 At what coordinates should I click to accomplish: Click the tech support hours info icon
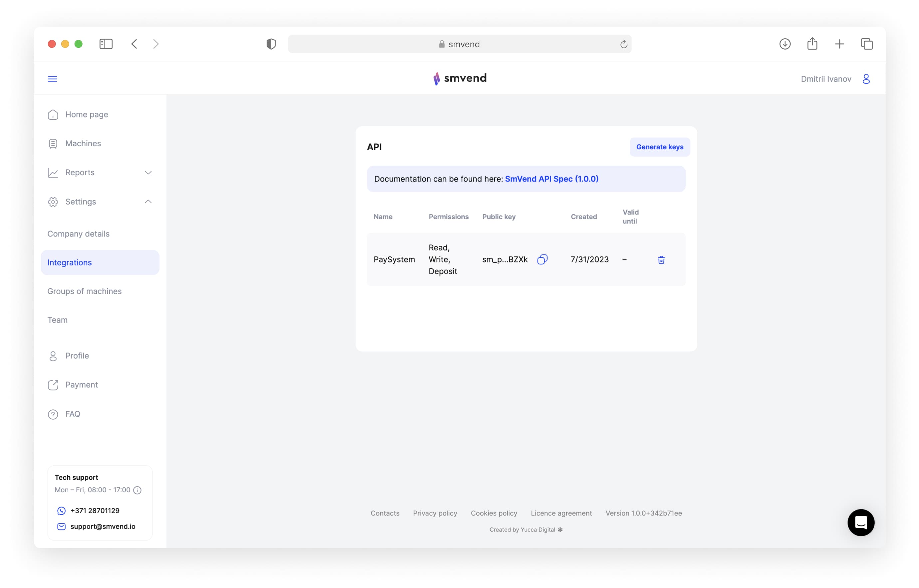[137, 490]
